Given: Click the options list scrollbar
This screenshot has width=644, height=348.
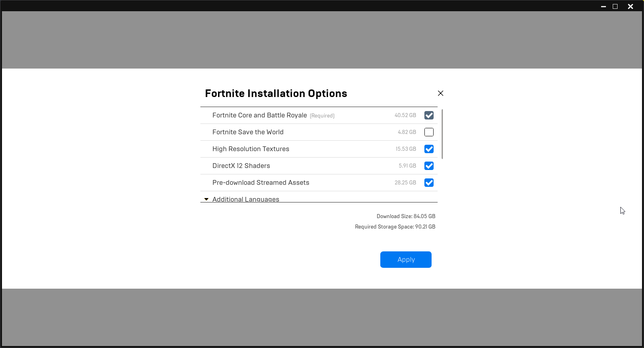Looking at the screenshot, I should tap(442, 134).
